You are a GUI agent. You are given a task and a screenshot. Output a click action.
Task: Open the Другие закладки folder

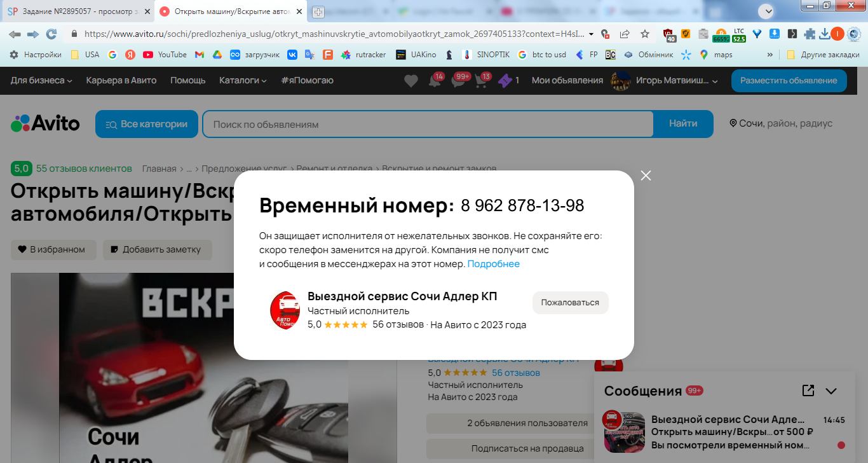click(823, 55)
